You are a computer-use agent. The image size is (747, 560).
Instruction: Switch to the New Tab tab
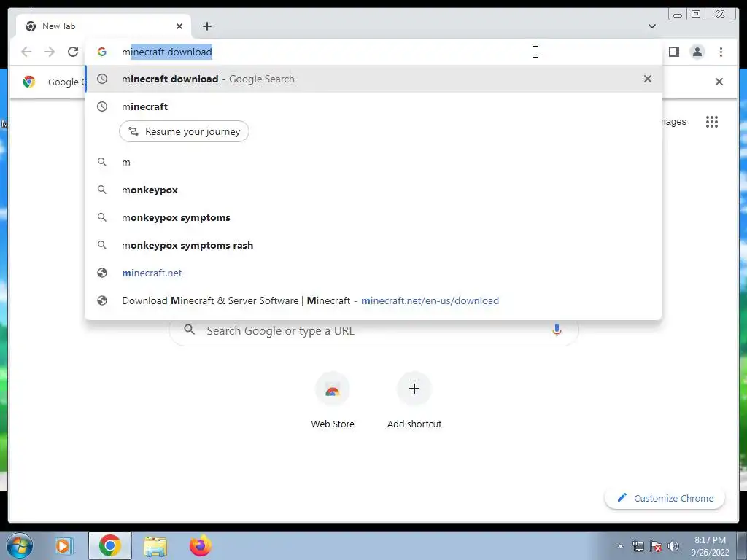pyautogui.click(x=104, y=26)
